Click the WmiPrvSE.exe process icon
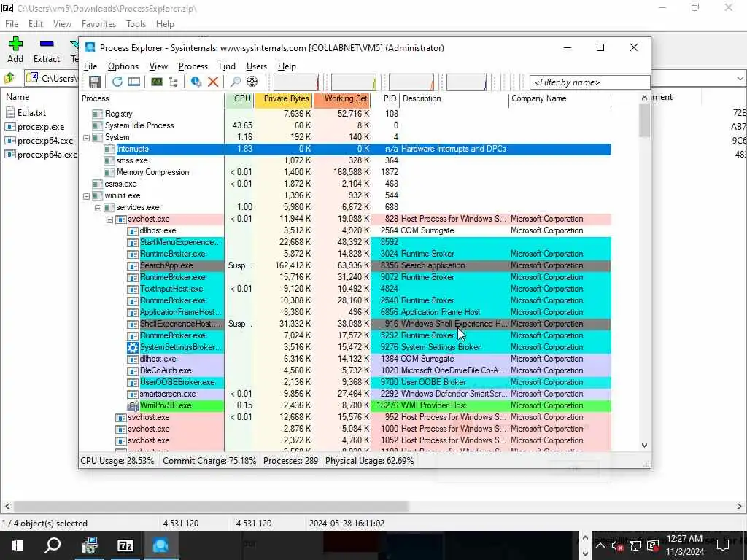 [x=133, y=405]
